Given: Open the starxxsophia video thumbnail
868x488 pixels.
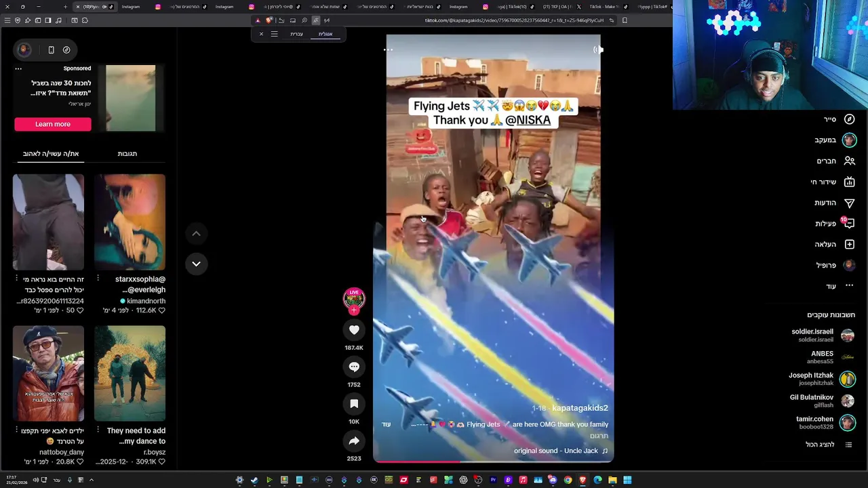Looking at the screenshot, I should [130, 222].
